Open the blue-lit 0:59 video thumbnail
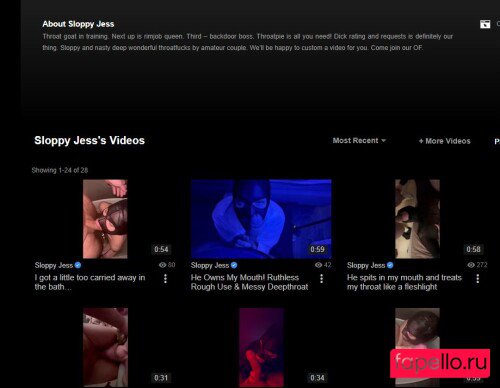 [x=261, y=219]
